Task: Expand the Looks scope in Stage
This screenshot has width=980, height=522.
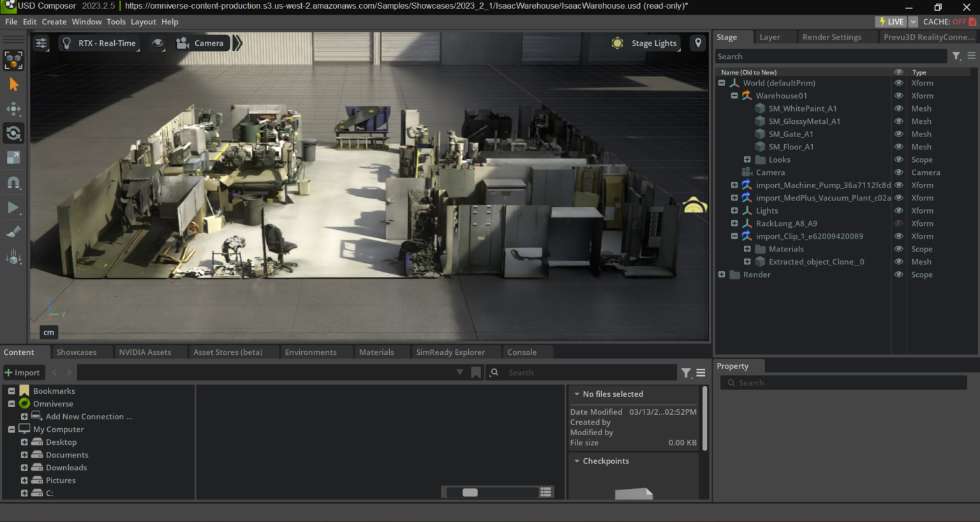Action: [x=746, y=160]
